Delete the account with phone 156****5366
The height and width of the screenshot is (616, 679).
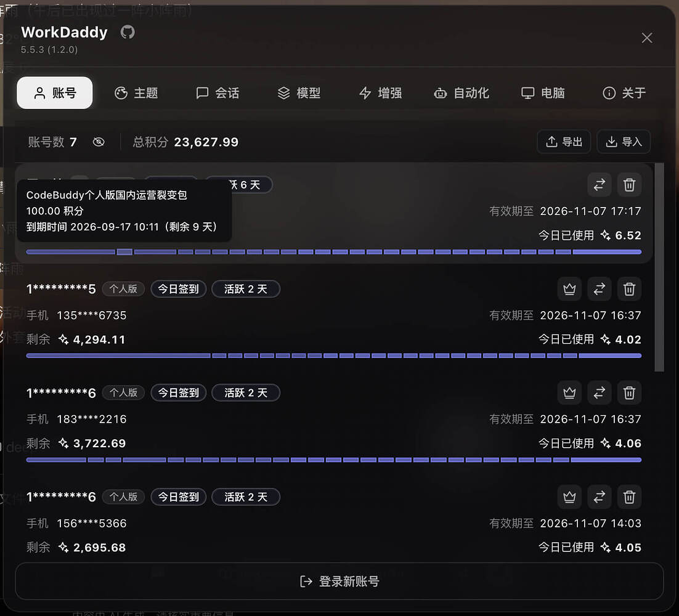click(629, 496)
